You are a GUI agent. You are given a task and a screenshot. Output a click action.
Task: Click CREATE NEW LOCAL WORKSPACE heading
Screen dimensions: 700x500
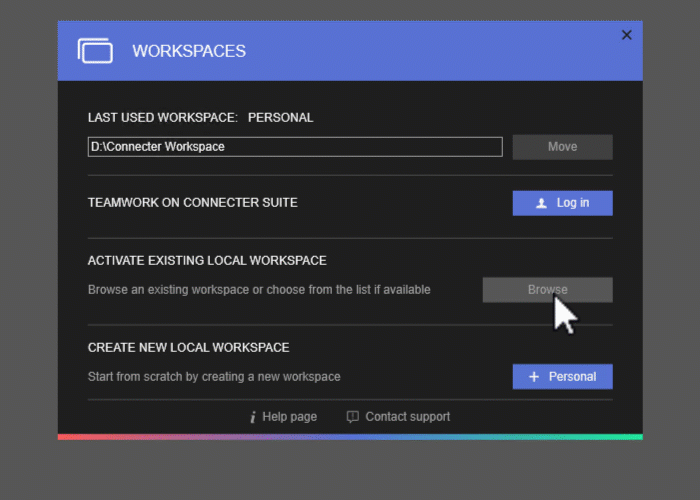pyautogui.click(x=188, y=347)
